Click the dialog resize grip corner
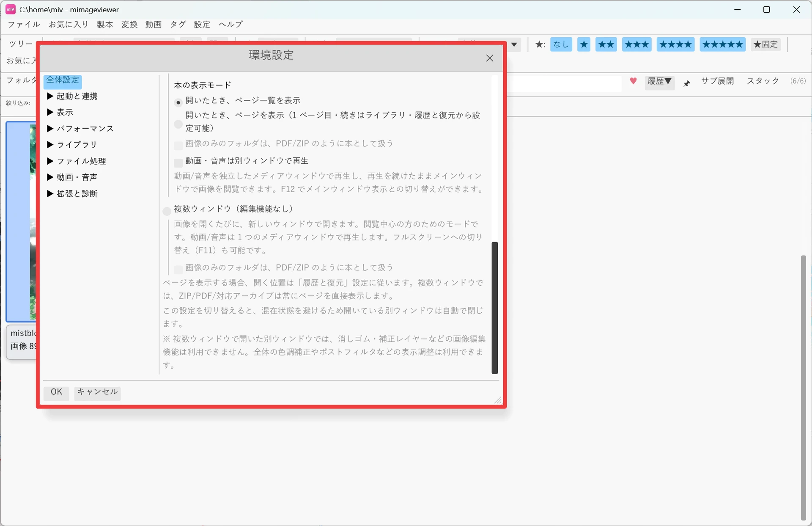This screenshot has width=812, height=526. (x=498, y=400)
